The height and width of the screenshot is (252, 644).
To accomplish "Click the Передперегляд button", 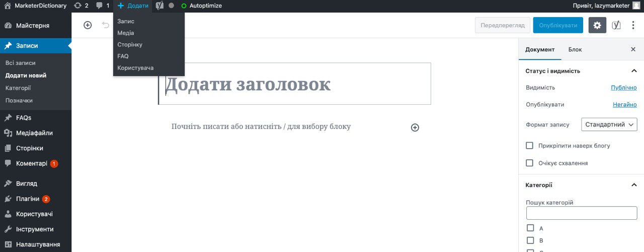I will [502, 25].
